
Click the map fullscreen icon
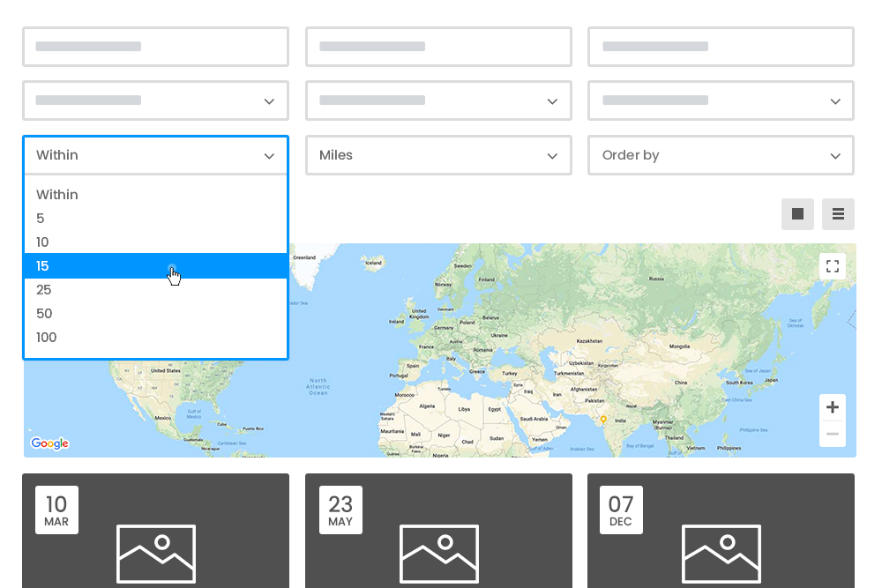click(x=832, y=265)
